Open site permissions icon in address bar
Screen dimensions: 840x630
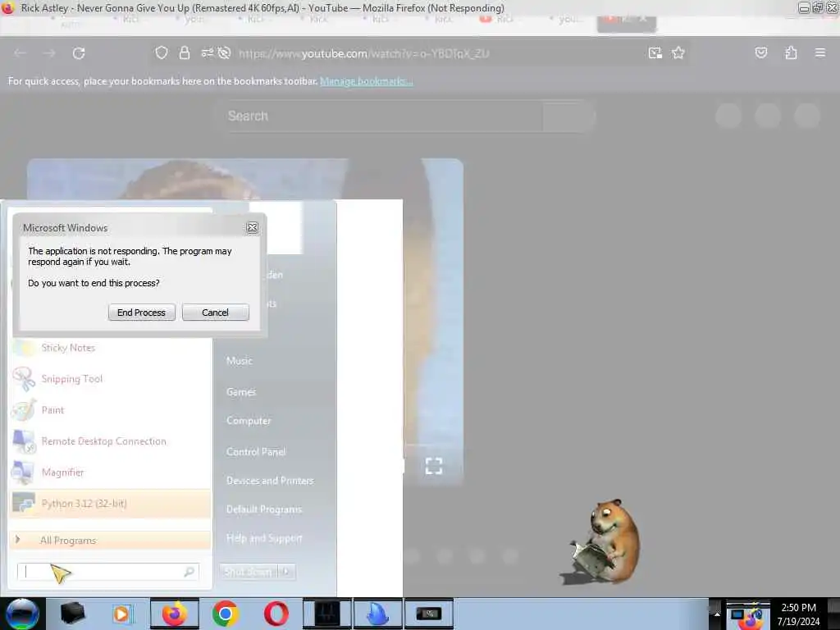pyautogui.click(x=207, y=52)
